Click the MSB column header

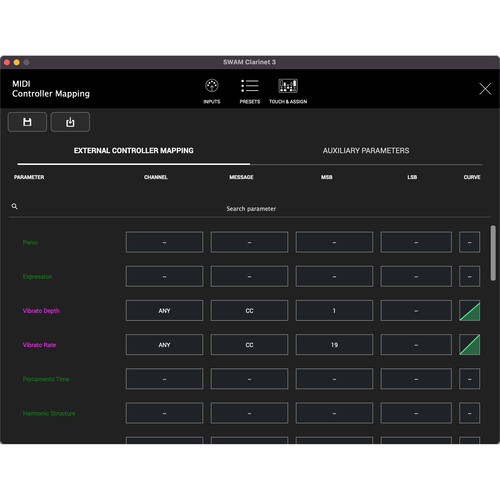[x=327, y=177]
